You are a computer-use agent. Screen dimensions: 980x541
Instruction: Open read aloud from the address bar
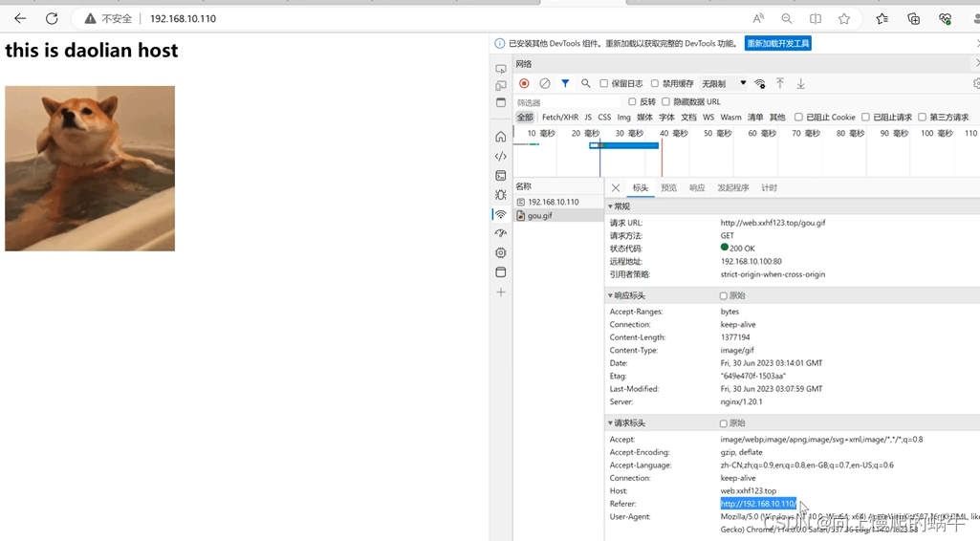point(758,19)
